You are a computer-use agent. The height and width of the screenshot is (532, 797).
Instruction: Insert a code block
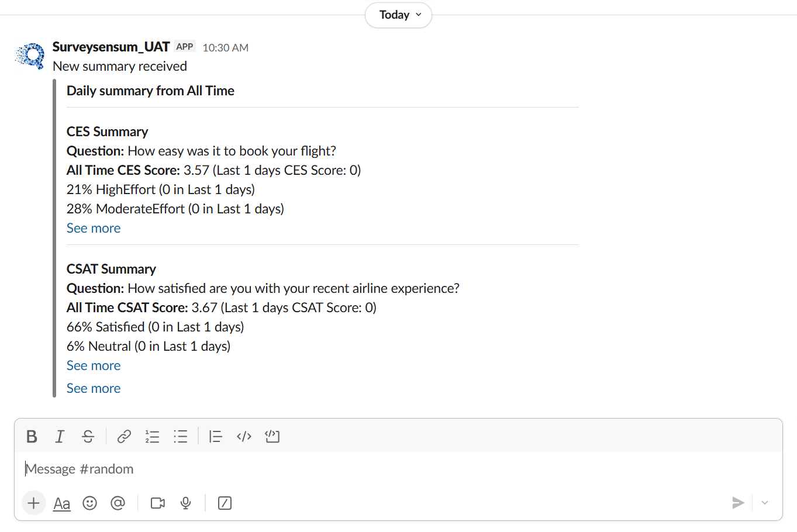(x=272, y=437)
